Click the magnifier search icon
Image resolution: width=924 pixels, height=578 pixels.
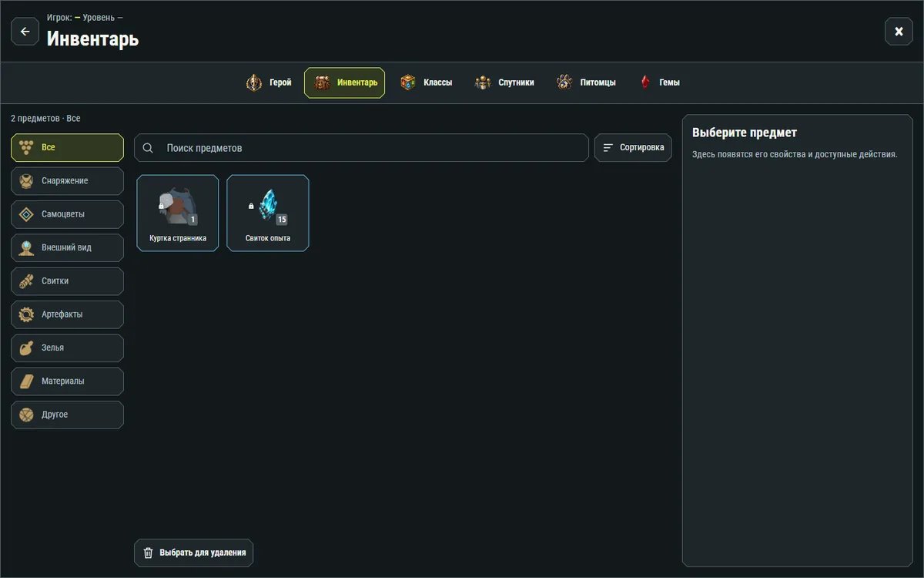click(148, 148)
